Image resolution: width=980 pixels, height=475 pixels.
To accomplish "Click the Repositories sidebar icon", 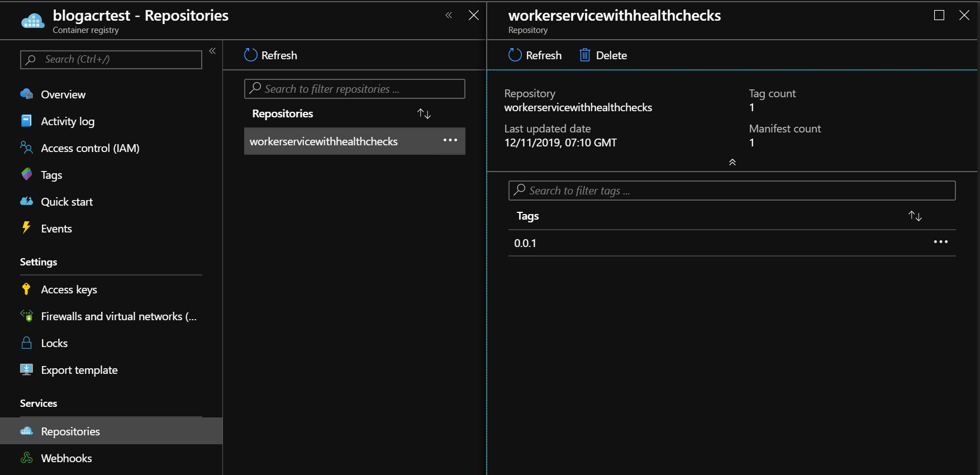I will (x=26, y=431).
